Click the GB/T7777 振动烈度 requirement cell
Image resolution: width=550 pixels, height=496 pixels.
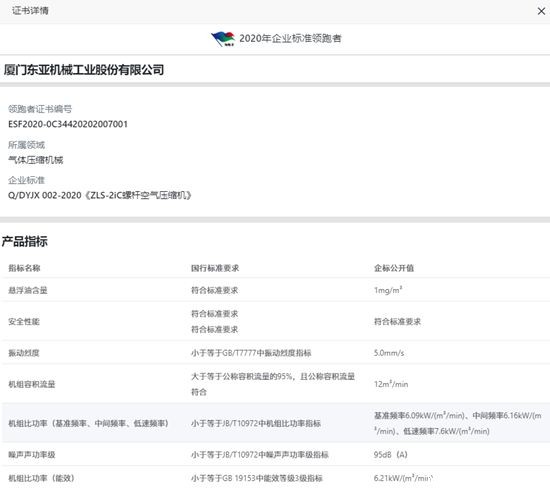pos(251,353)
